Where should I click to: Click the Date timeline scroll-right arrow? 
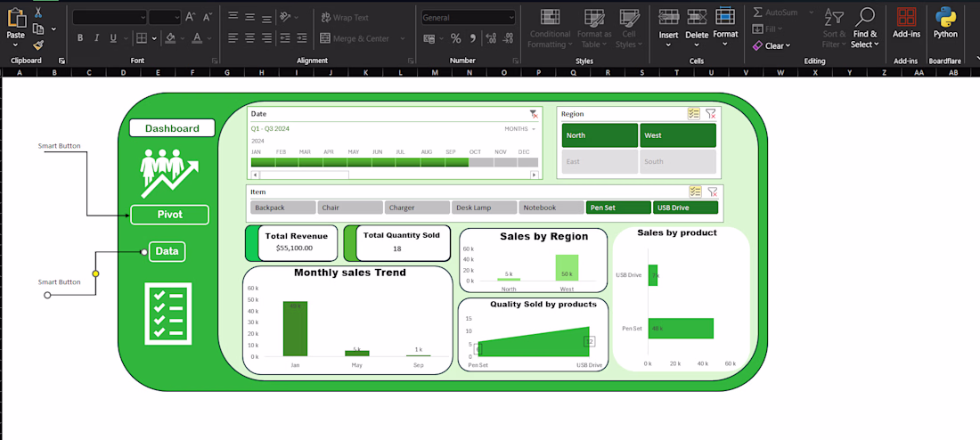pos(534,175)
